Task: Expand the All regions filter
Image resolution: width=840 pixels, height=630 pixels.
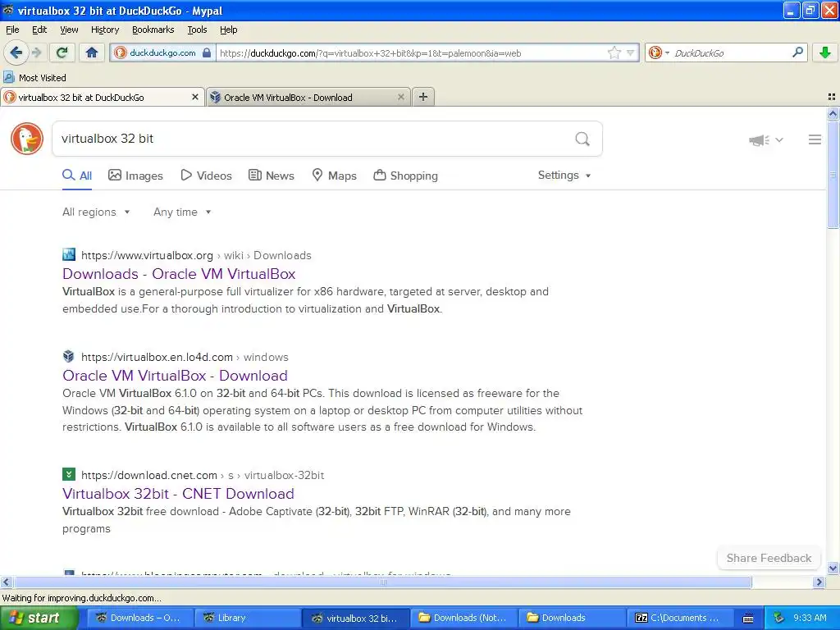Action: (97, 212)
